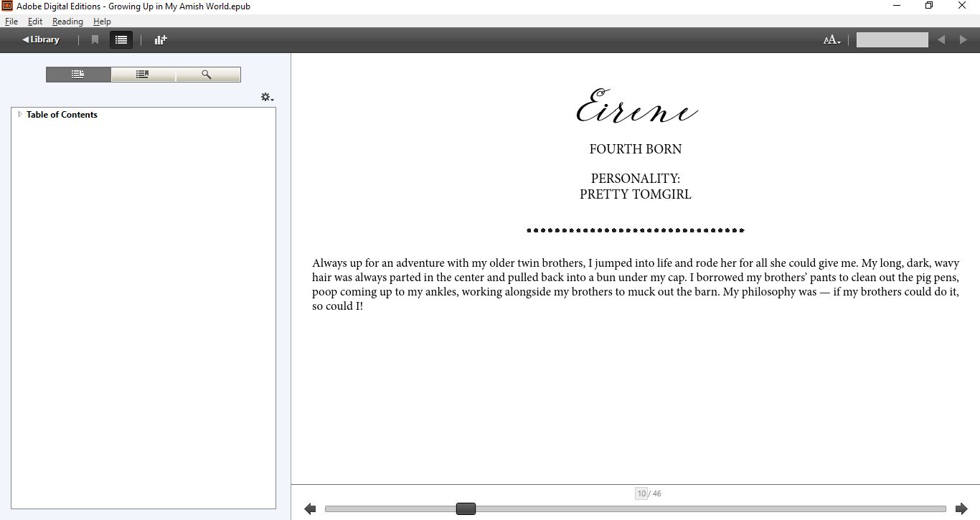This screenshot has height=520, width=980.
Task: Turn to previous page arrow
Action: (310, 509)
